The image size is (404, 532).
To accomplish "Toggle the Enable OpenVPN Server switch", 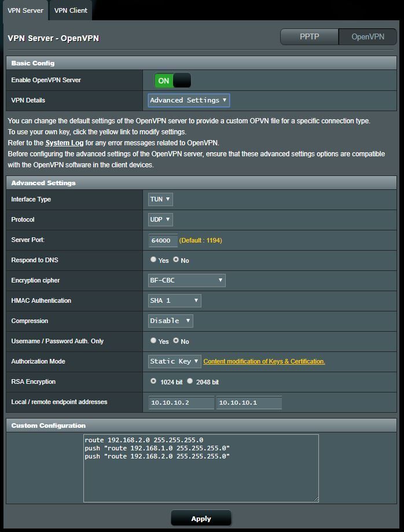I will 172,80.
